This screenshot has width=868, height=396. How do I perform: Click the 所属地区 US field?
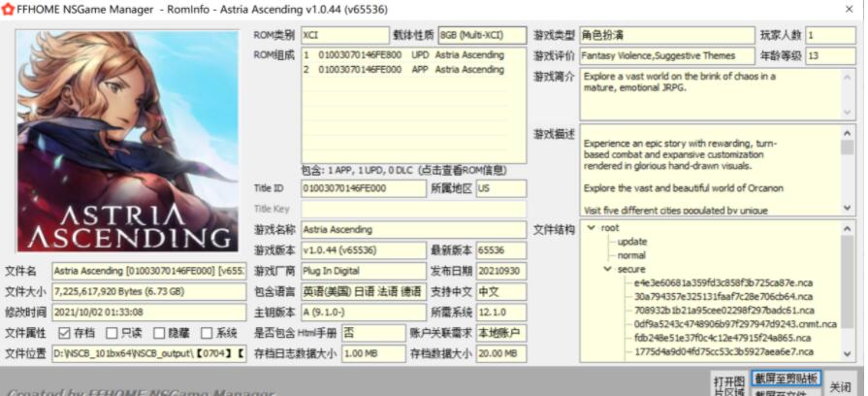pyautogui.click(x=501, y=188)
